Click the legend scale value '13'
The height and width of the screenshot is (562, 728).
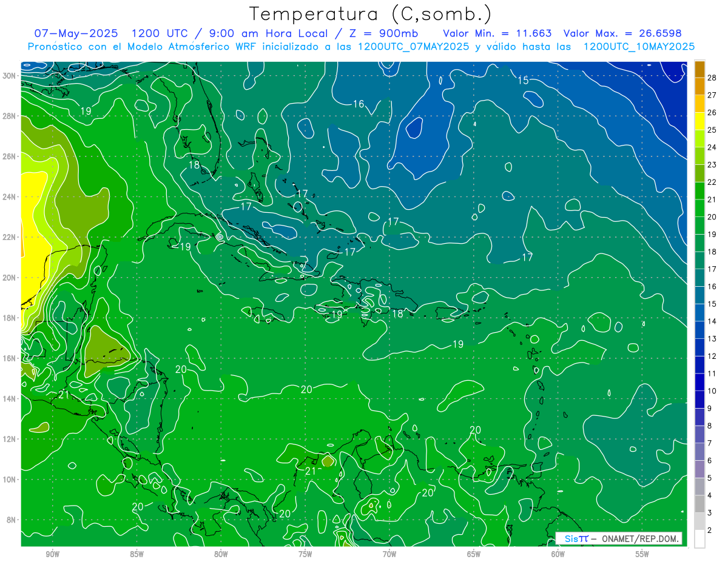point(712,339)
